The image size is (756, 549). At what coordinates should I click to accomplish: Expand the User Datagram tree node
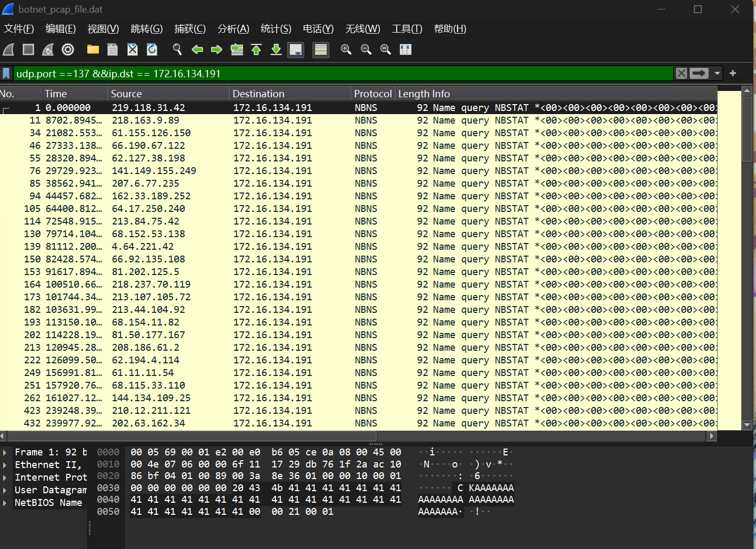click(x=5, y=490)
